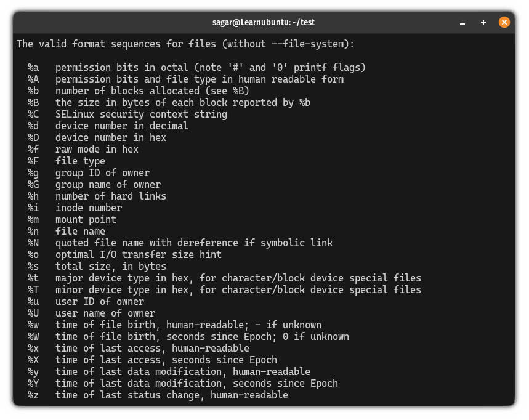Click the %w time of birth line

click(x=185, y=325)
